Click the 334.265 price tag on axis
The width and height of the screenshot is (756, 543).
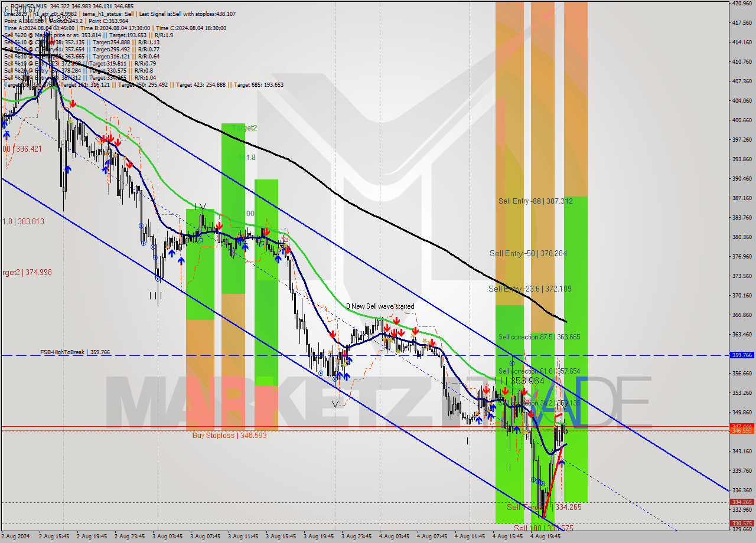pos(742,502)
